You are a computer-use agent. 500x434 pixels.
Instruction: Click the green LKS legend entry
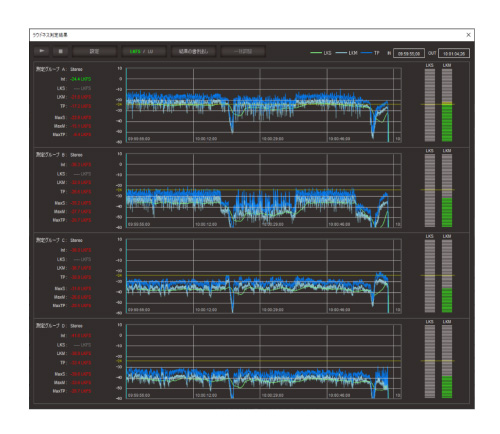click(x=321, y=53)
